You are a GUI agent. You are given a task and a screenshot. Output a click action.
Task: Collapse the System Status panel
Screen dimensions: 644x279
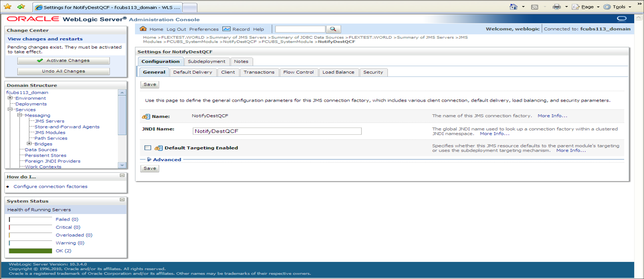click(122, 200)
